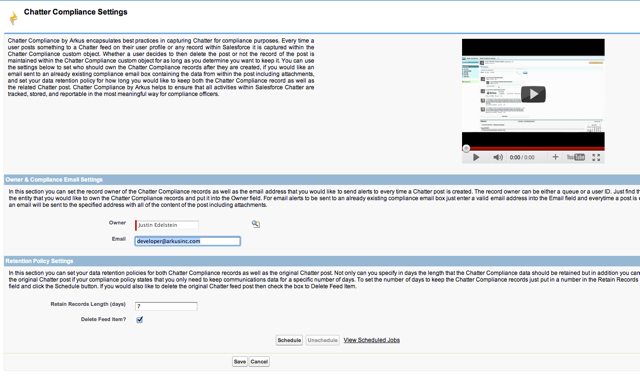Screen dimensions: 640x378
Task: Click the Email address field
Action: point(188,241)
